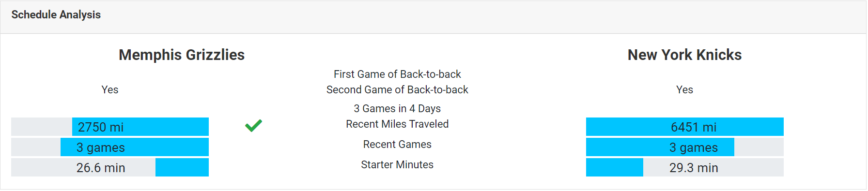Viewport: 868px width, 191px height.
Task: Click the Starter Minutes label
Action: click(x=397, y=164)
